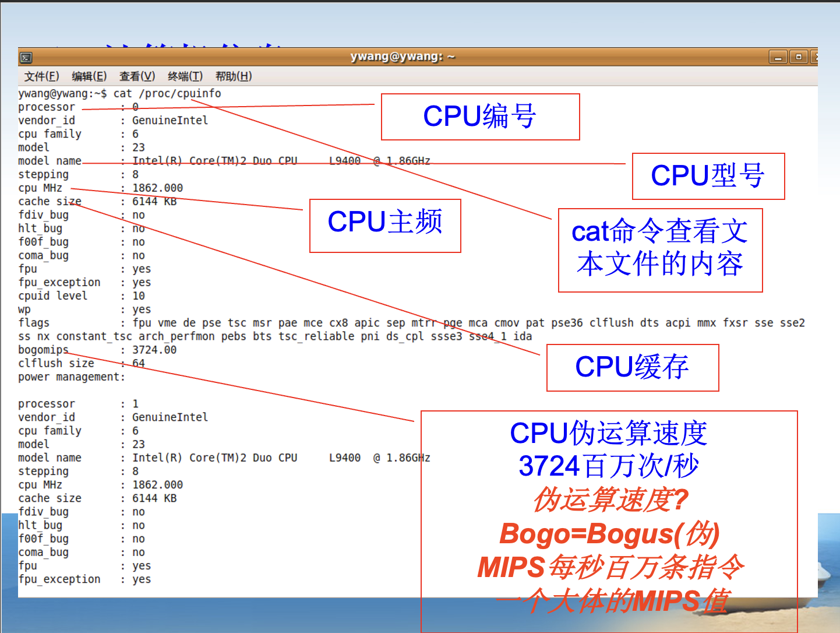Maximize the ywang@ywang terminal window
The image size is (840, 633).
coord(799,57)
